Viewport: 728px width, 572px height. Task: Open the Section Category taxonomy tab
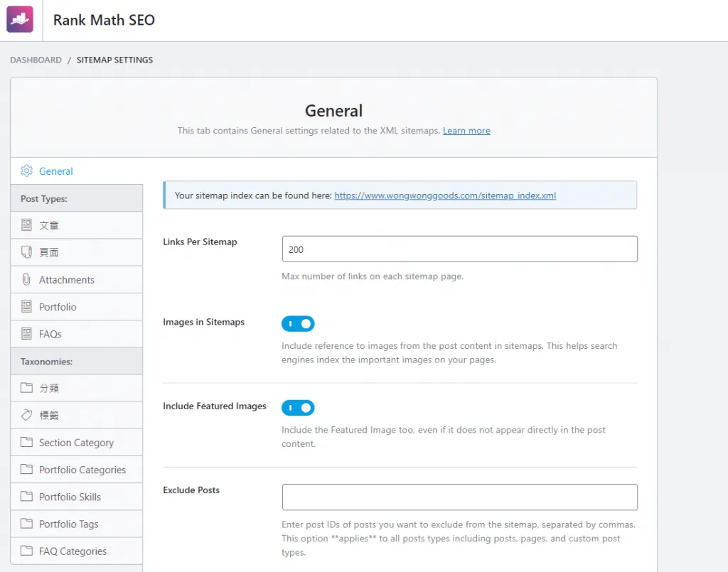click(76, 443)
